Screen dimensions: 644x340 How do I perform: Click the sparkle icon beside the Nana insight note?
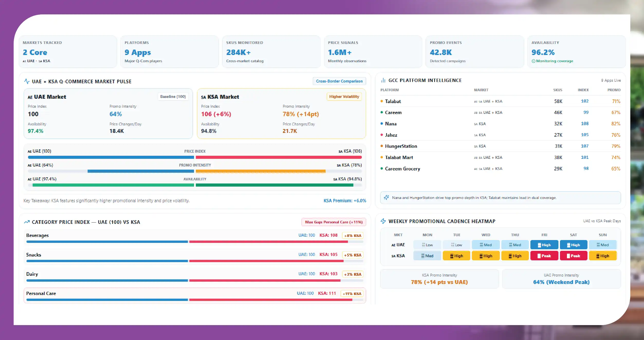pyautogui.click(x=386, y=197)
